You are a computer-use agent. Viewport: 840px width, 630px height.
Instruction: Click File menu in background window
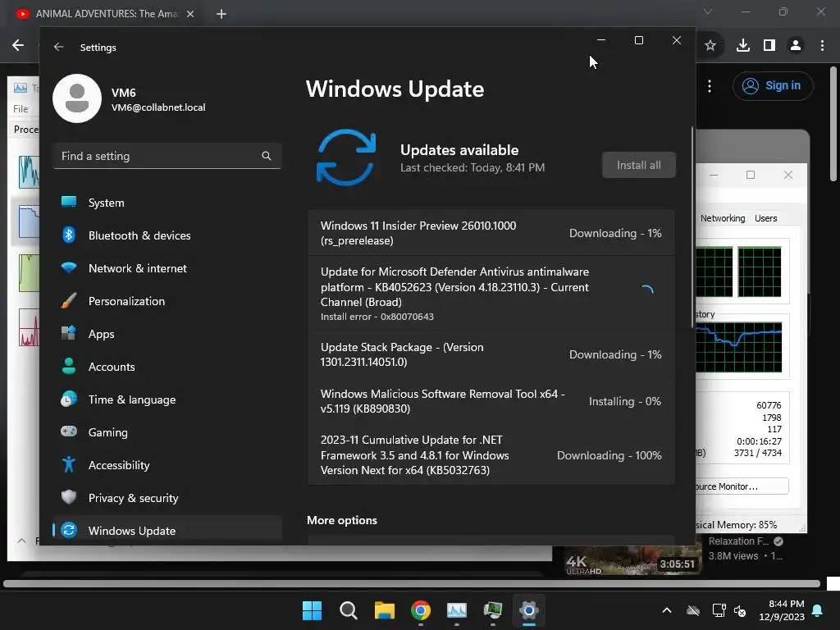[21, 109]
